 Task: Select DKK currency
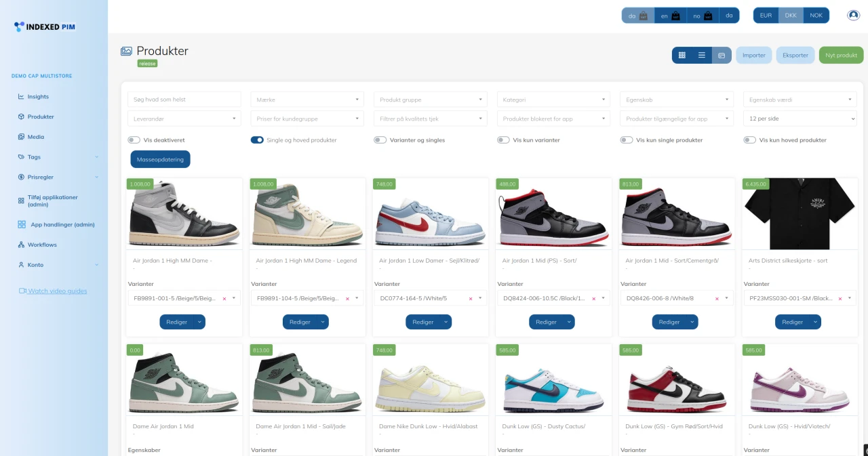pos(791,16)
